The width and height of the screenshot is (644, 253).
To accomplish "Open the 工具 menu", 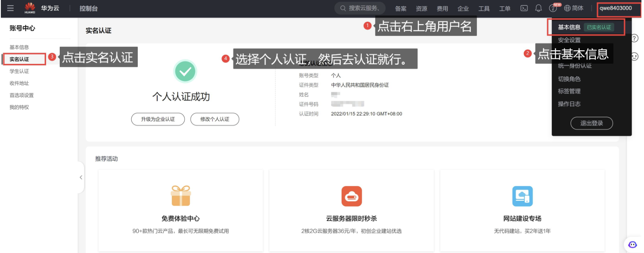I will pyautogui.click(x=484, y=9).
